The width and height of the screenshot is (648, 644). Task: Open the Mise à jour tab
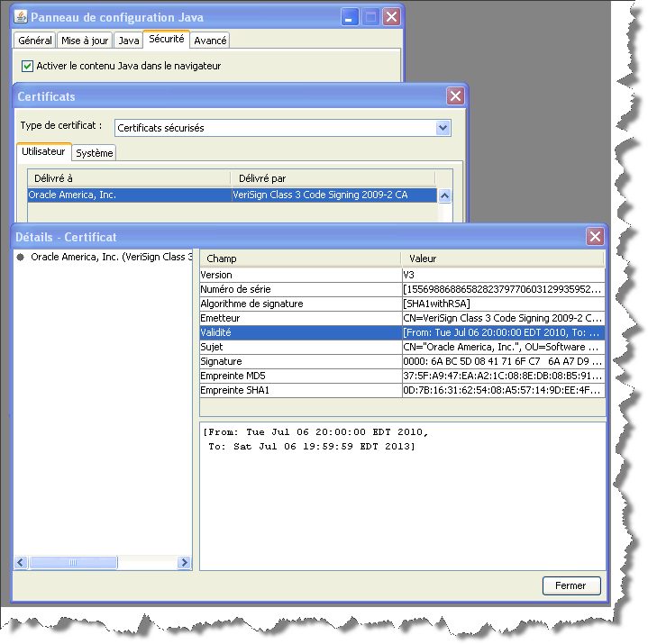point(85,41)
